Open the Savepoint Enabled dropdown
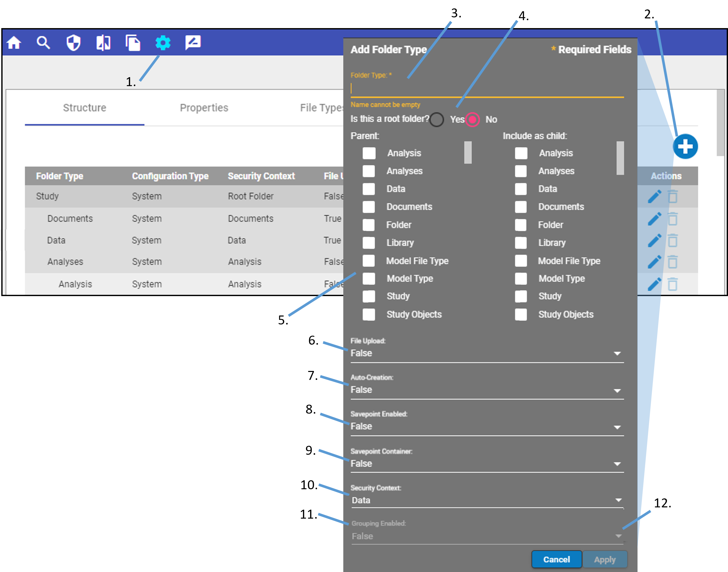The height and width of the screenshot is (572, 728). coord(487,426)
